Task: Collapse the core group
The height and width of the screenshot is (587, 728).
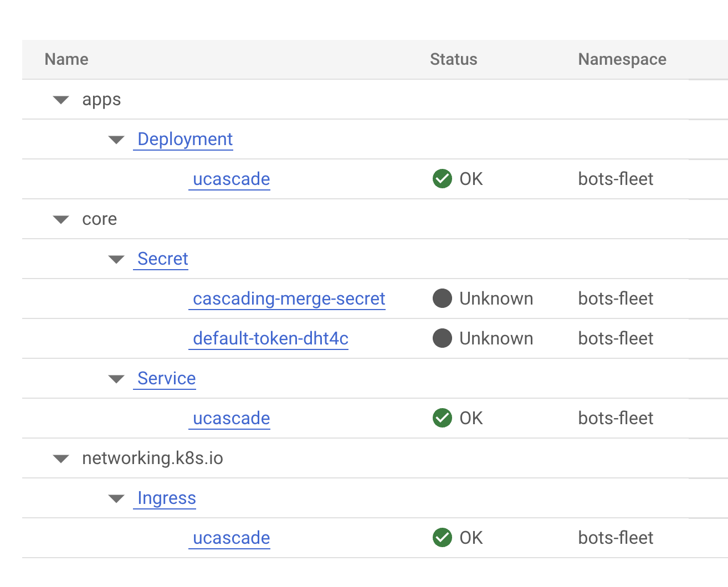Action: click(x=61, y=219)
